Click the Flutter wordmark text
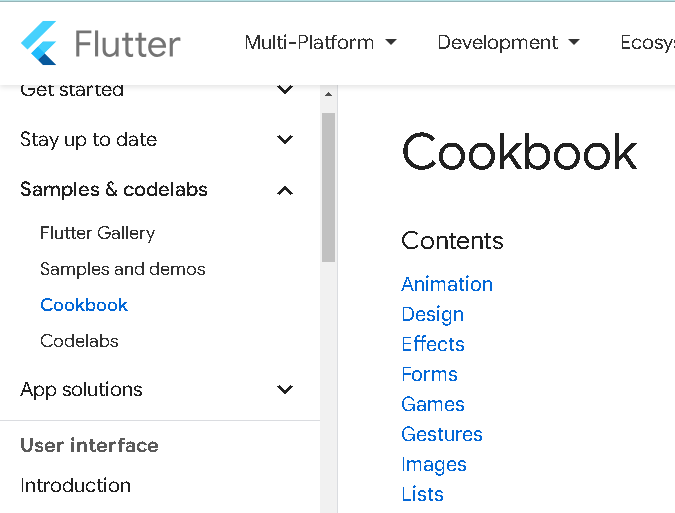 click(127, 43)
